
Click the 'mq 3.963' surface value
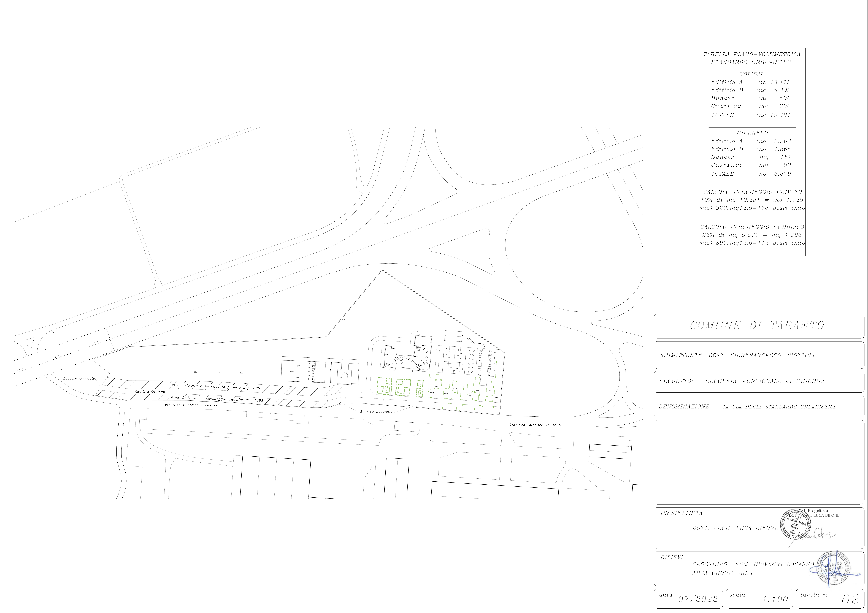pos(774,141)
